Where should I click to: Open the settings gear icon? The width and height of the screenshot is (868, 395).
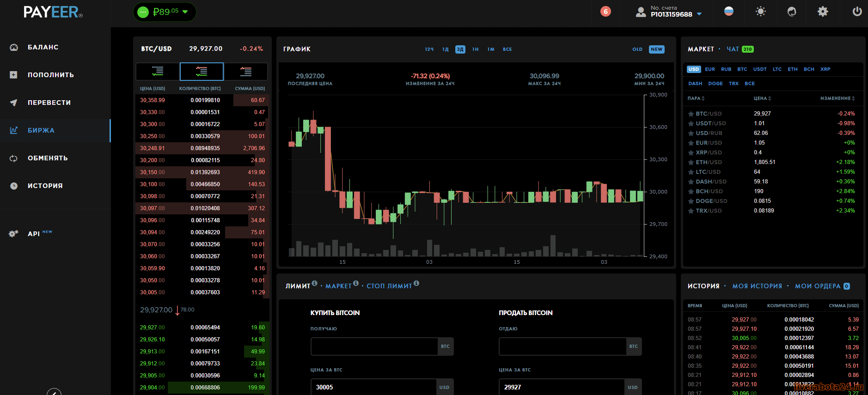pyautogui.click(x=823, y=12)
